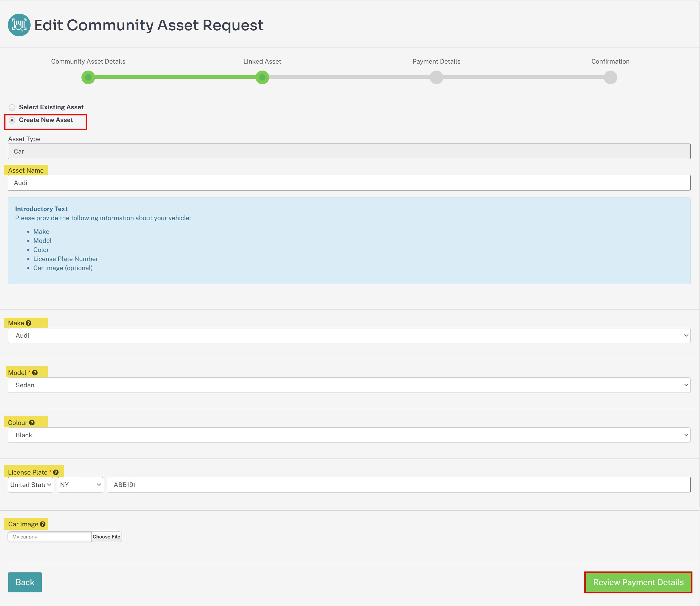Open the Colour dropdown showing Black
Viewport: 700px width, 606px height.
(349, 435)
